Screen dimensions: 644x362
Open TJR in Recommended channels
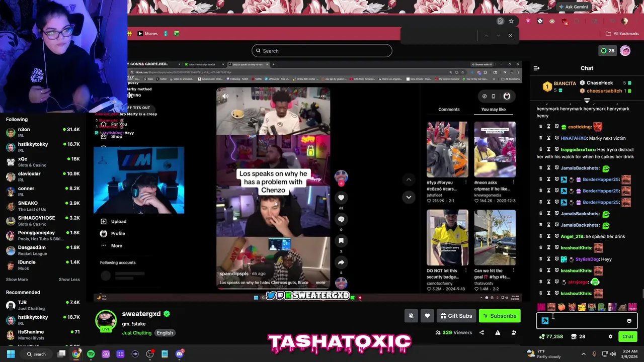[x=43, y=305]
